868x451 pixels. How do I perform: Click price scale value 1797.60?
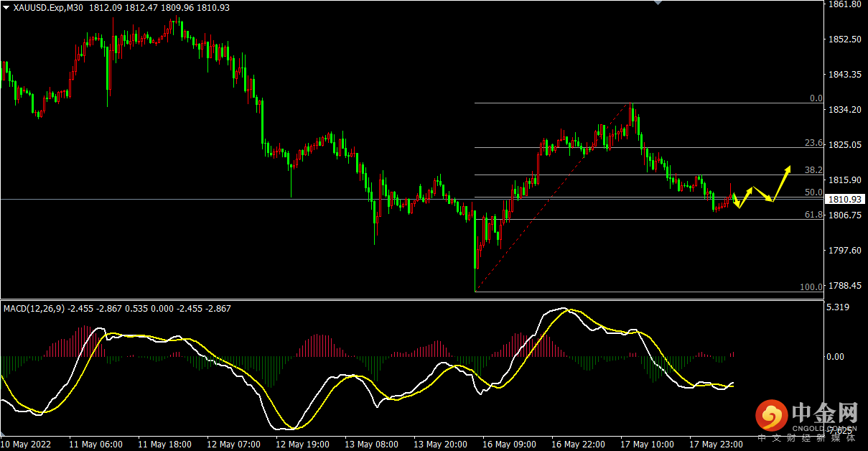(x=844, y=250)
